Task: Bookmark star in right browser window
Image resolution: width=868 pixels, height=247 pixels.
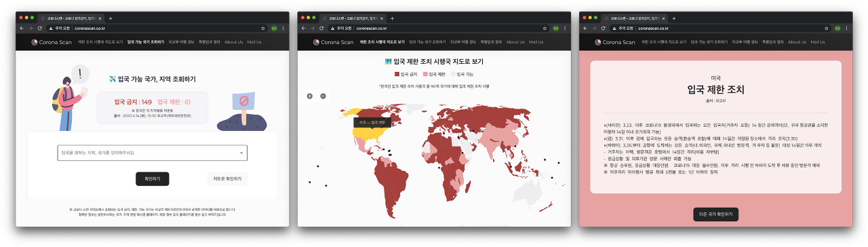Action: 827,28
